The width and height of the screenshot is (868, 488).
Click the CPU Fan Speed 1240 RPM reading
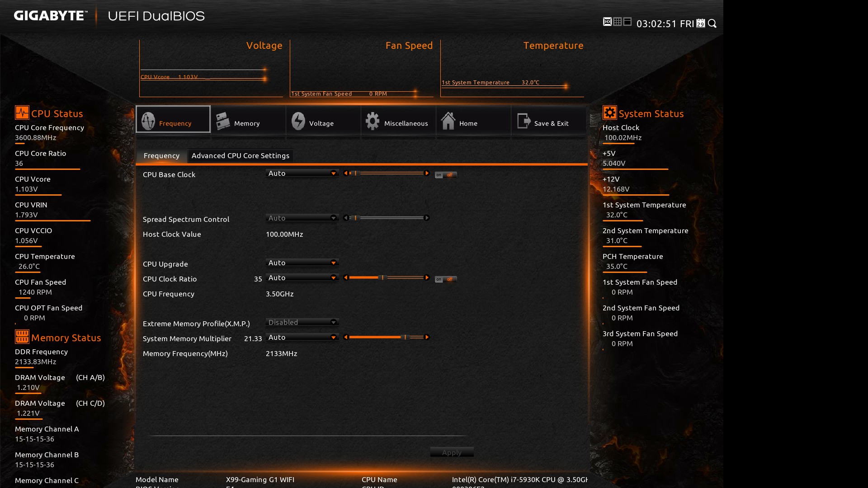pos(35,292)
